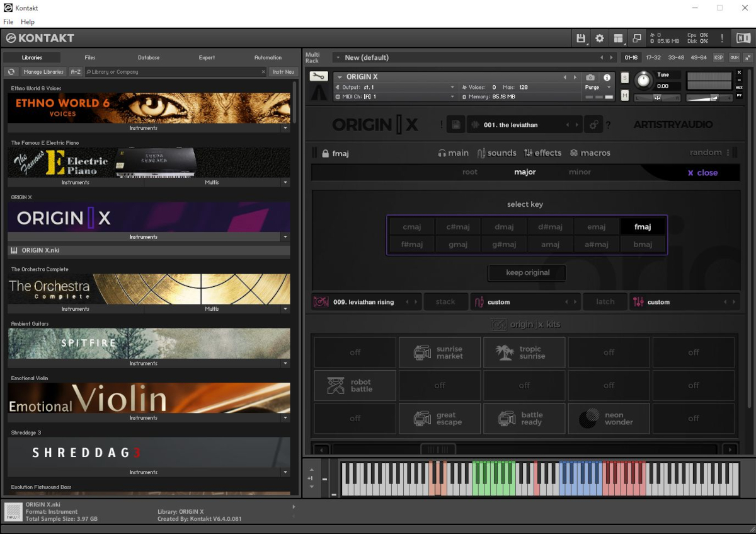
Task: Open Kontakt options gear icon
Action: [600, 38]
